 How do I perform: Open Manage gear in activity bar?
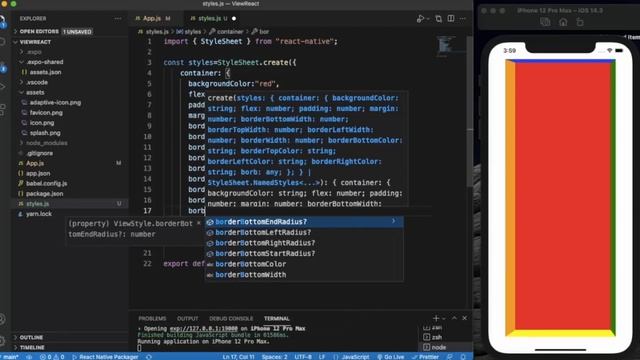[2, 340]
